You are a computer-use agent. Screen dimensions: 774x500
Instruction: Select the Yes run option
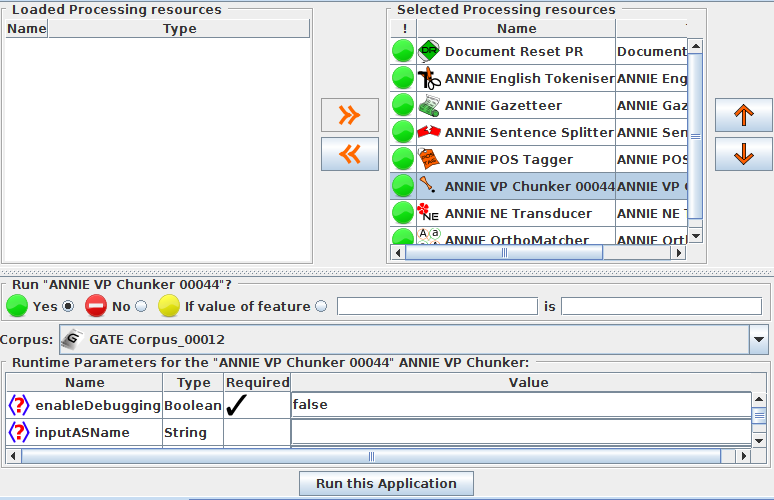[x=69, y=306]
